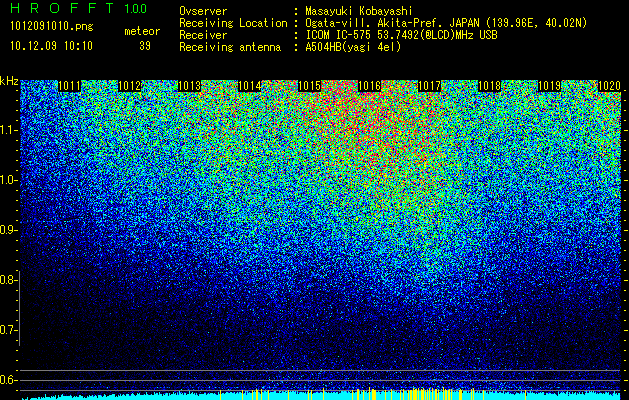Screen dimensions: 629x400
Task: Click the date stamp 10.12.09 10:10
Action: [51, 45]
